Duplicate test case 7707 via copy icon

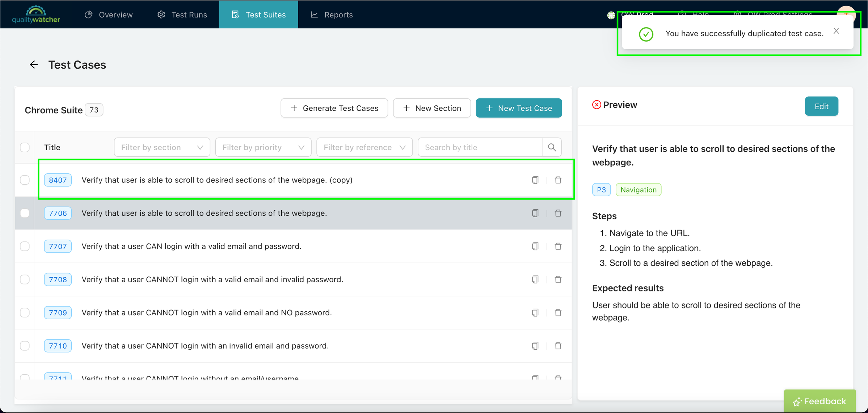pyautogui.click(x=535, y=246)
